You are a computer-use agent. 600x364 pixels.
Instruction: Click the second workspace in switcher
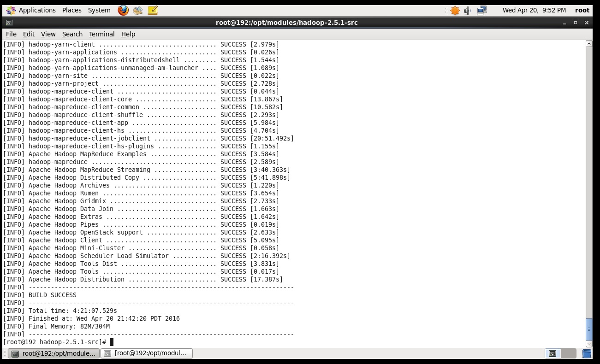[x=568, y=353]
